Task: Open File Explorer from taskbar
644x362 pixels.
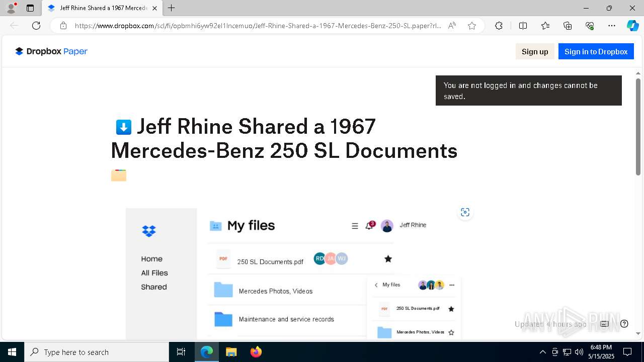Action: (x=231, y=352)
